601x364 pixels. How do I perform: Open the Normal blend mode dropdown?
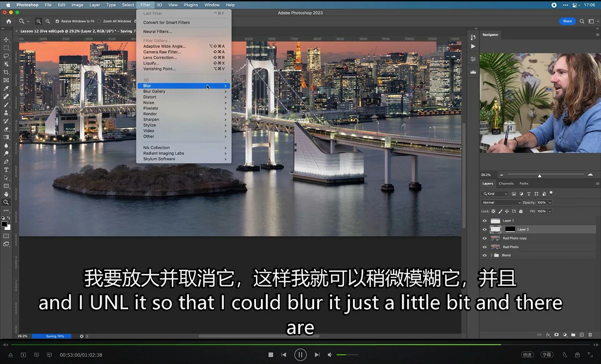point(501,203)
